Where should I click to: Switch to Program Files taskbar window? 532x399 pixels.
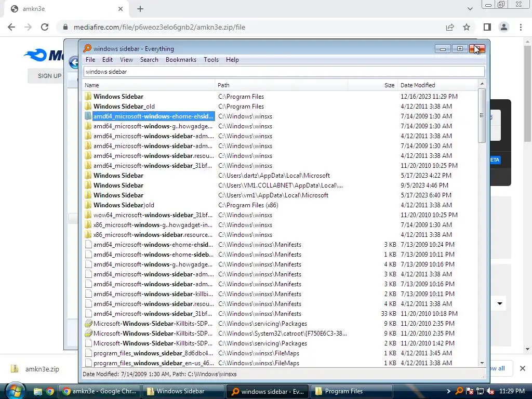point(351,391)
